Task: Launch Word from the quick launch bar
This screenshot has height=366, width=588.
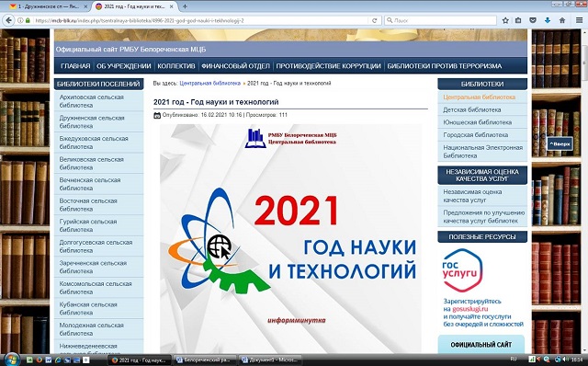Action: (x=49, y=360)
